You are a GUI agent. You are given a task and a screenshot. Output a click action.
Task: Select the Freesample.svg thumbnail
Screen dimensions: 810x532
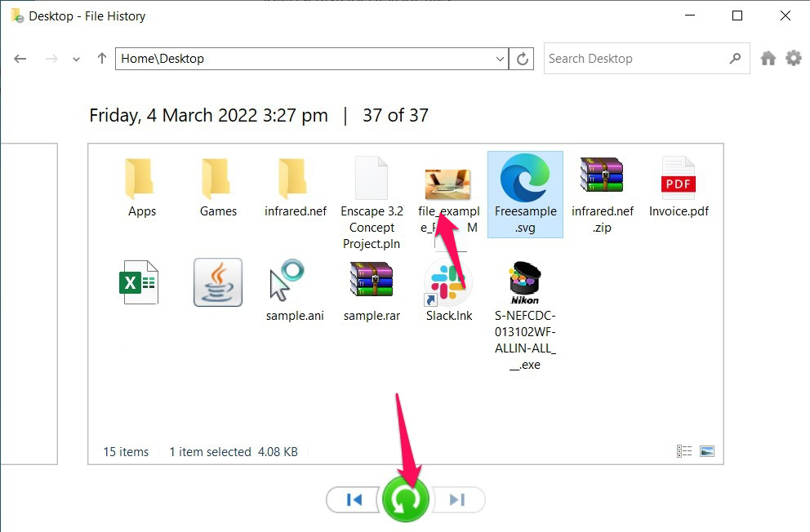[x=525, y=174]
